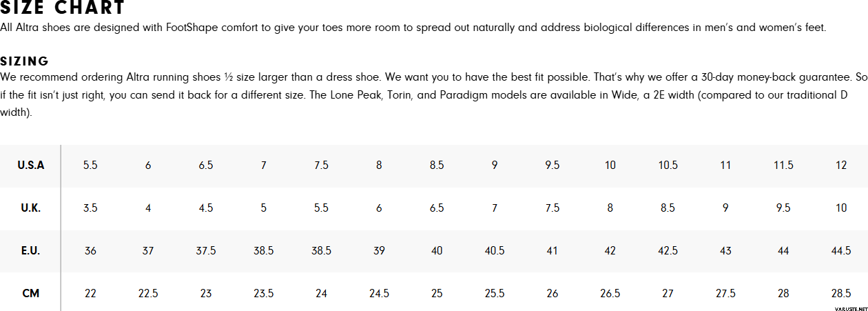The image size is (868, 311).
Task: Click U.K. size 10 cell
Action: click(x=841, y=208)
